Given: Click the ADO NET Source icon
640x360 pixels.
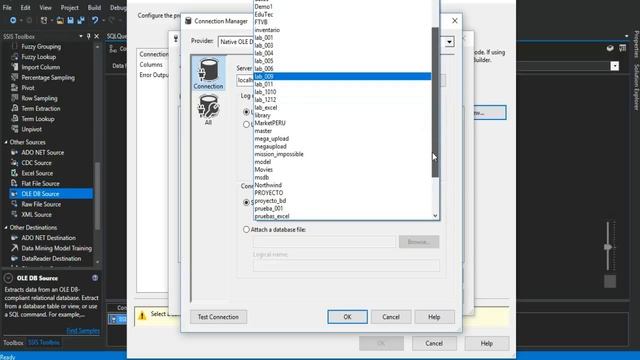Looking at the screenshot, I should (15, 152).
